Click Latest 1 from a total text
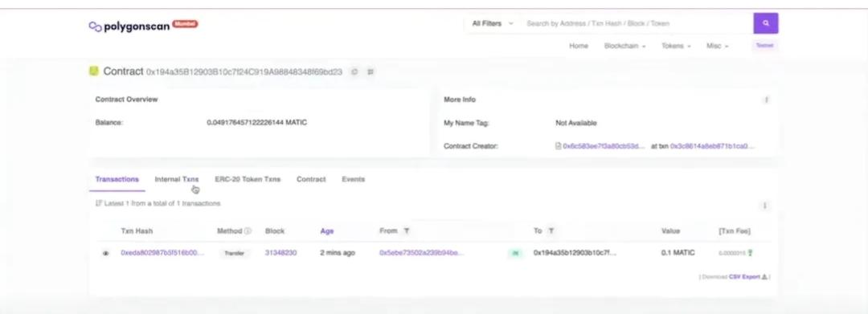Image resolution: width=868 pixels, height=314 pixels. [162, 203]
